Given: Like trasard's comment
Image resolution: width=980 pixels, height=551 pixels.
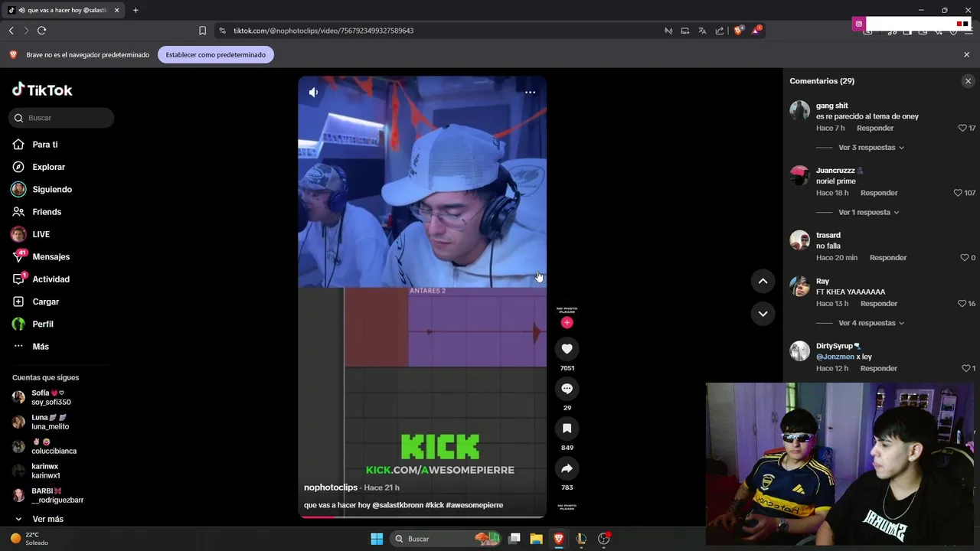Looking at the screenshot, I should pyautogui.click(x=965, y=258).
